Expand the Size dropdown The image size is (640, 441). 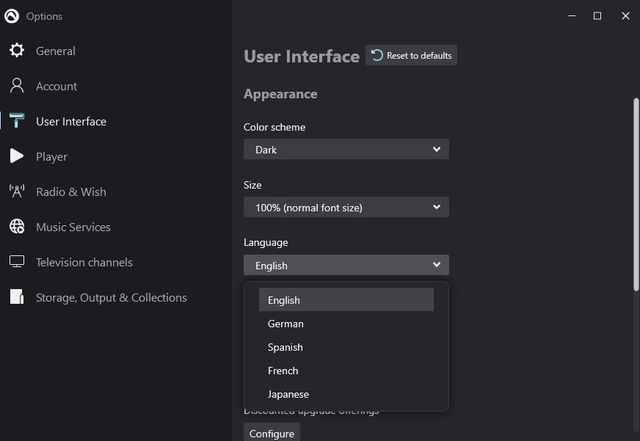pyautogui.click(x=346, y=207)
